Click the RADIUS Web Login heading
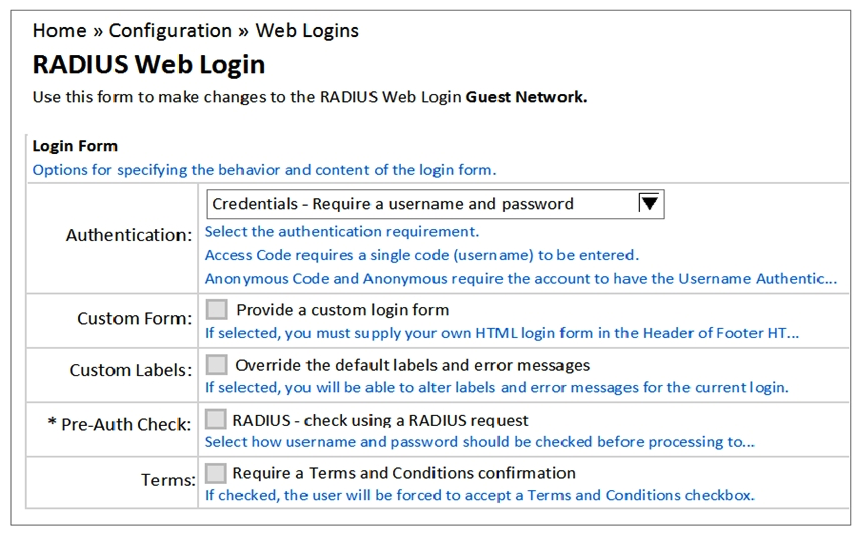Viewport: 860px width, 535px height. [x=149, y=65]
